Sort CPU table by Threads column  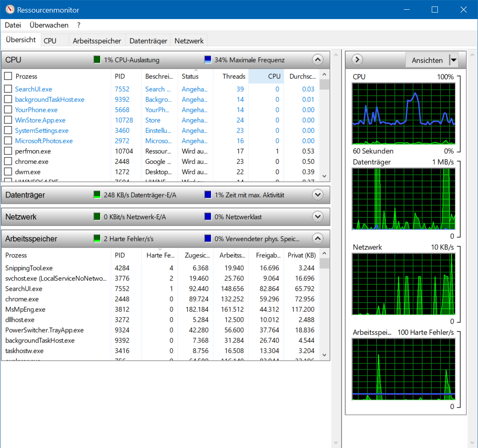click(x=231, y=76)
